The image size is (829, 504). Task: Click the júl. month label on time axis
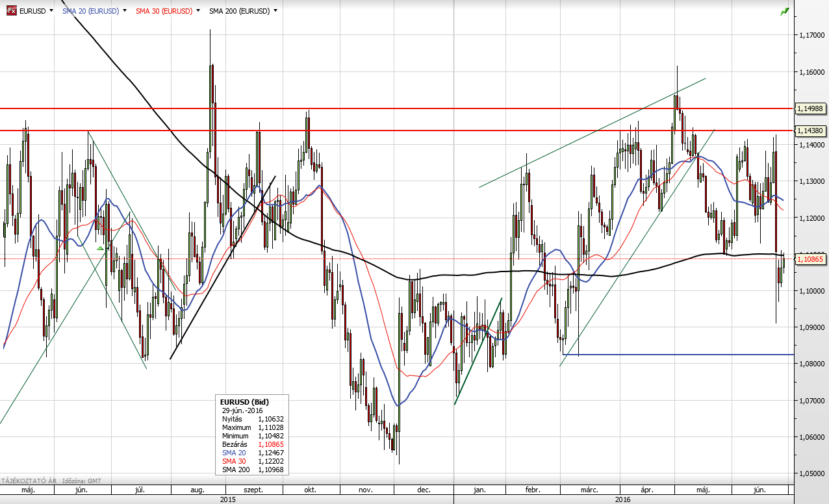[x=140, y=490]
